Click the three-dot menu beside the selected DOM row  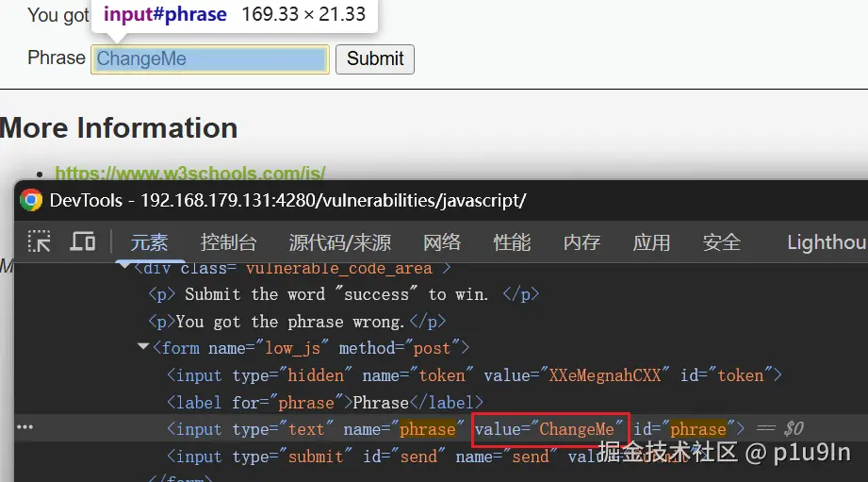25,427
